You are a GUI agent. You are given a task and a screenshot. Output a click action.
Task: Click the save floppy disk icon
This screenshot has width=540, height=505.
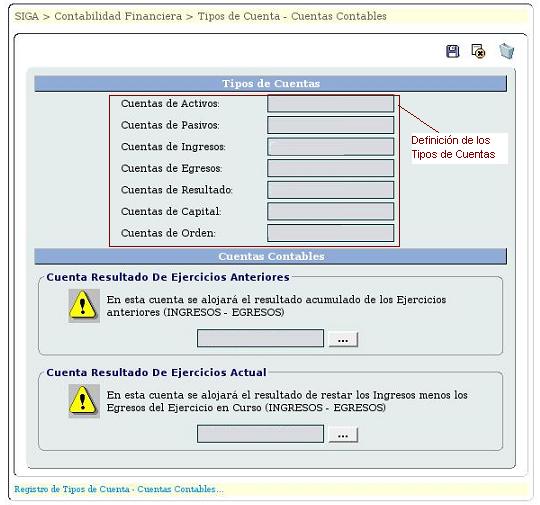[x=452, y=51]
